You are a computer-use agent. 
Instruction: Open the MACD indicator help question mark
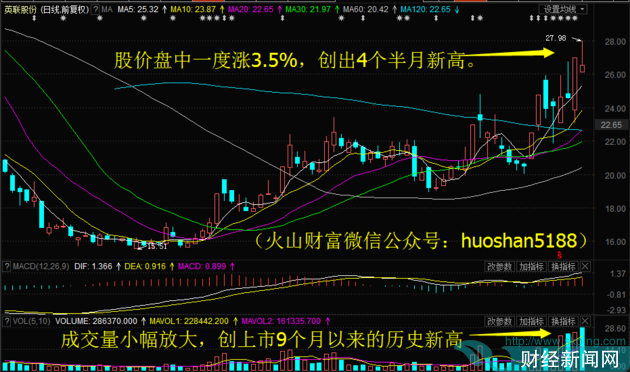tap(6, 266)
